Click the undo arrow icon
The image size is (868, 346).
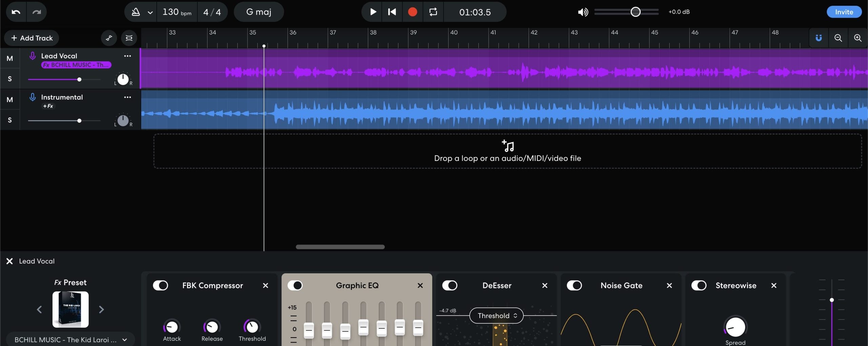pyautogui.click(x=15, y=12)
